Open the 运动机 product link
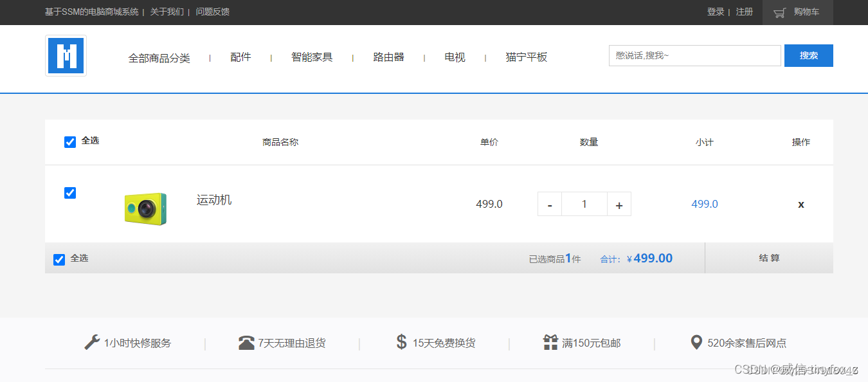 (213, 200)
